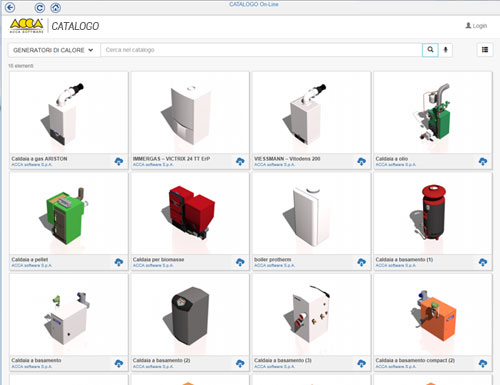Go to home icon in top bar

point(55,8)
